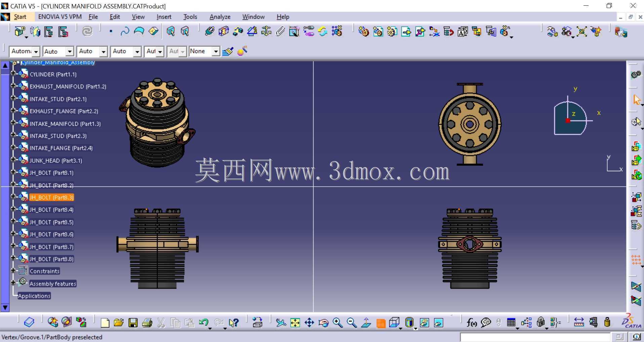Open the fill color 'Automa' dropdown
Image resolution: width=644 pixels, height=342 pixels.
(36, 52)
